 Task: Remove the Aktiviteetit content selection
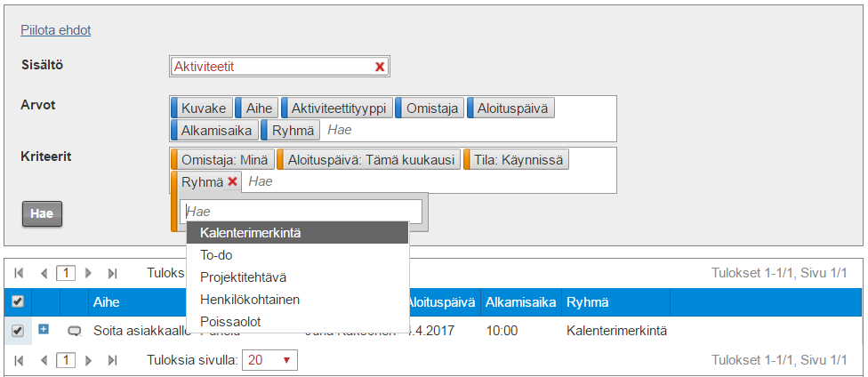point(380,67)
